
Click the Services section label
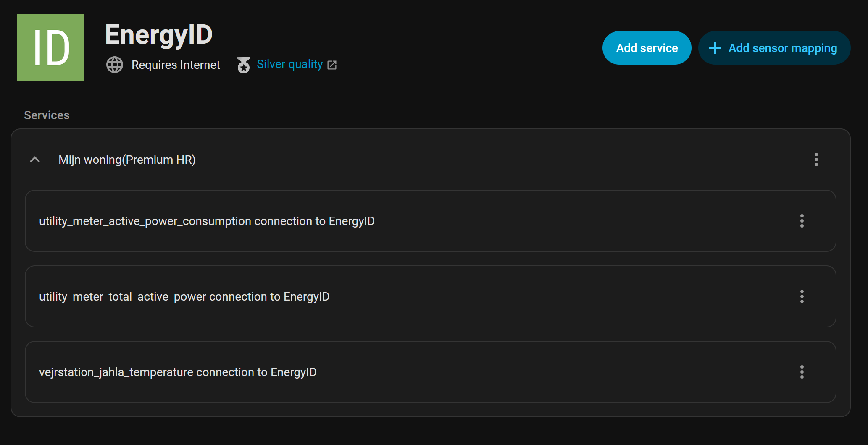point(47,115)
